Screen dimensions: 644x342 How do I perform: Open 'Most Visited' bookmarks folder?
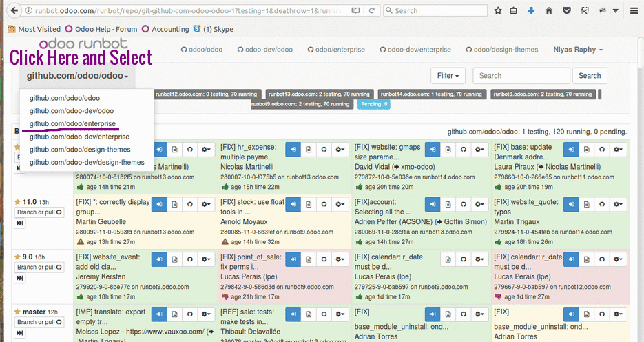click(x=34, y=29)
